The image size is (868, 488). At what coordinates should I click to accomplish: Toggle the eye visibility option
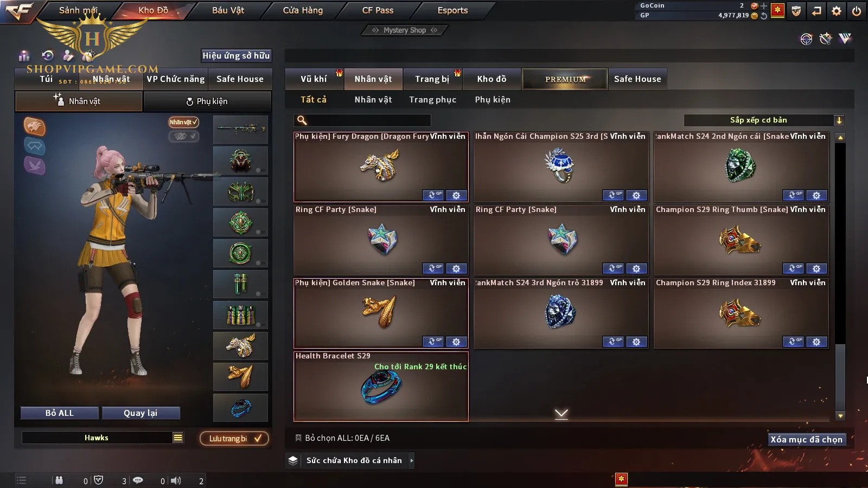point(183,136)
